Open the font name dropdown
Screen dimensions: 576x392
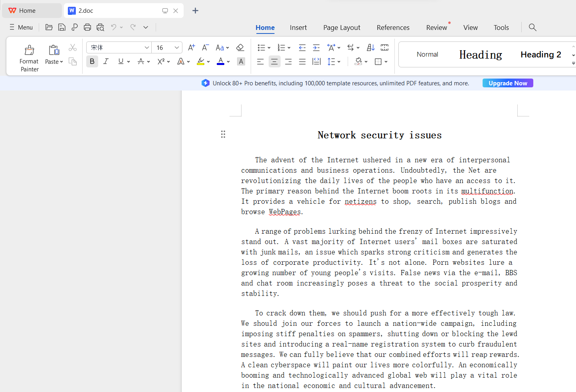coord(146,47)
